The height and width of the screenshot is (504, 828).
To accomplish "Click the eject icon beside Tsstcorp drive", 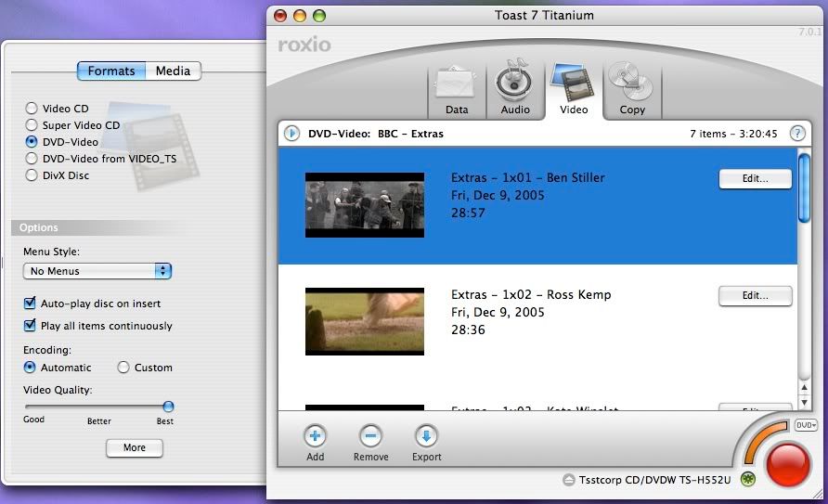I will click(x=570, y=480).
